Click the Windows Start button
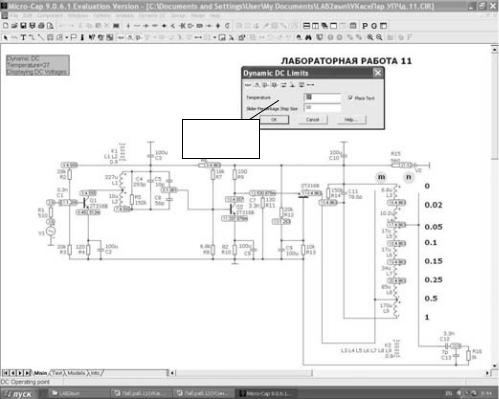 tap(18, 393)
